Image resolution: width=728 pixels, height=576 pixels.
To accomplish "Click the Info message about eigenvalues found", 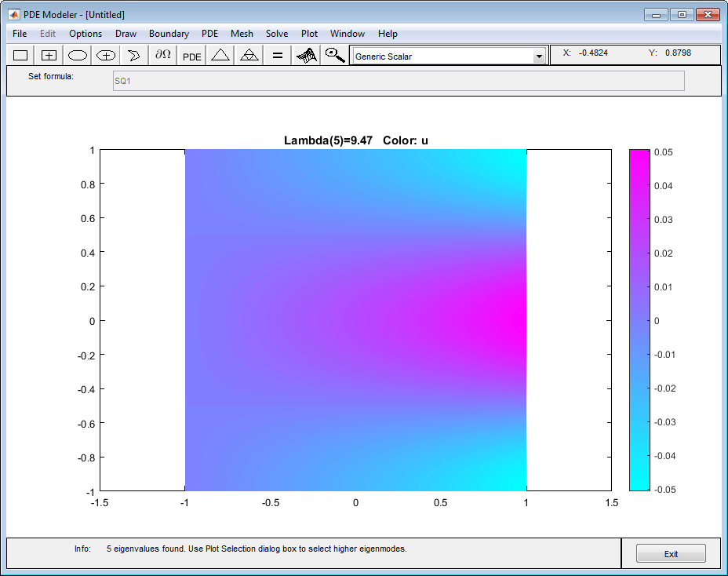I will point(257,549).
